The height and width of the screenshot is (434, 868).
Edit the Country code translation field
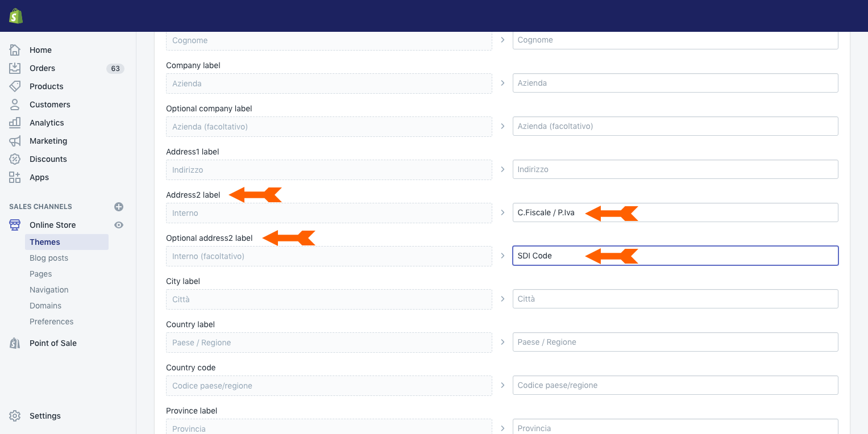(675, 385)
